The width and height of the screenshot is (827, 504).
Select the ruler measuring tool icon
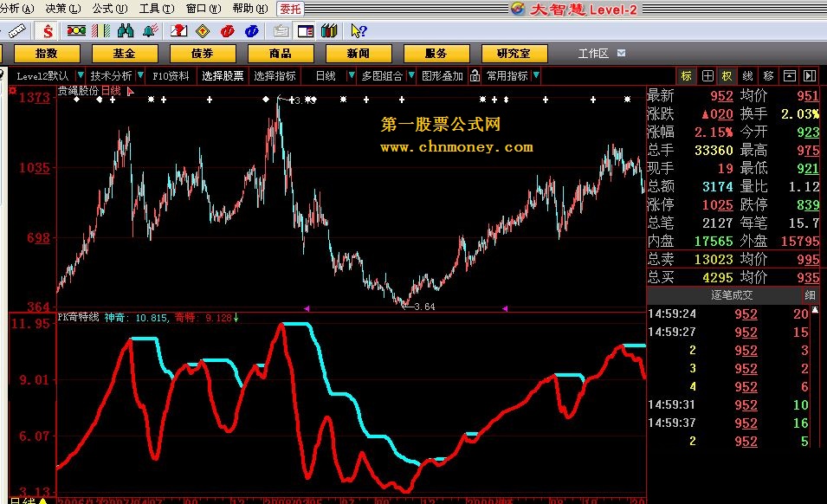click(16, 31)
